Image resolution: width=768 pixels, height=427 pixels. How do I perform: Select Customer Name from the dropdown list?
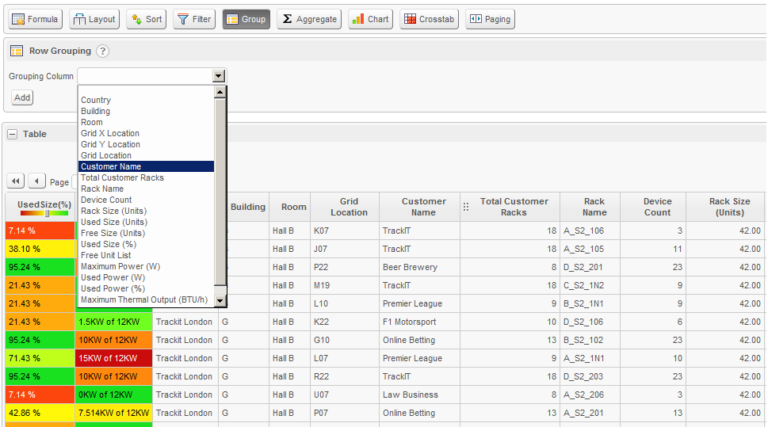click(145, 166)
